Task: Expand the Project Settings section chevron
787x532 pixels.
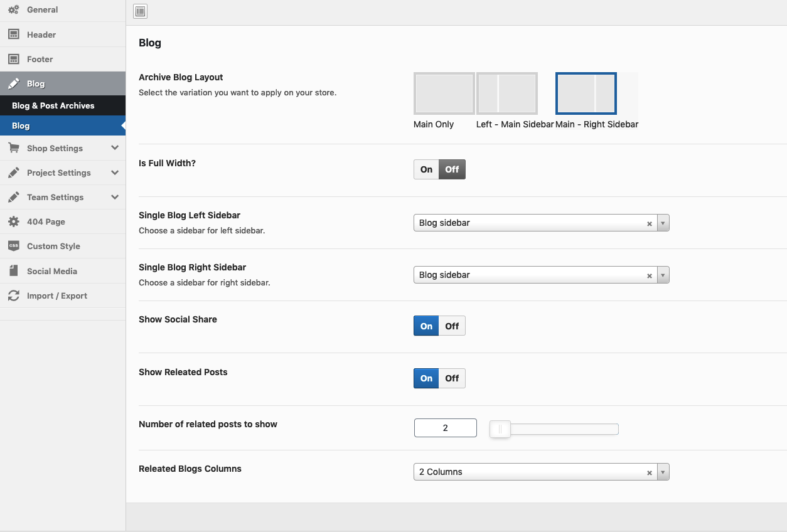Action: [x=115, y=173]
